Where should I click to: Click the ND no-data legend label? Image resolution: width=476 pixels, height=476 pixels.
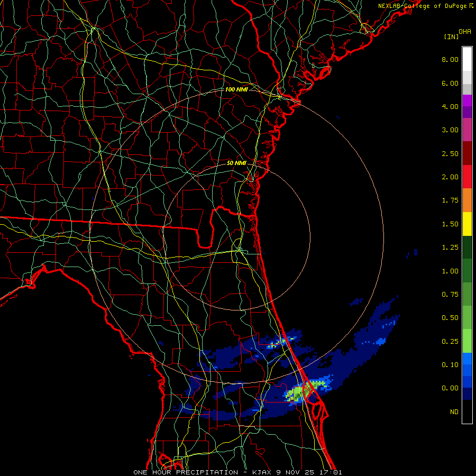point(454,412)
